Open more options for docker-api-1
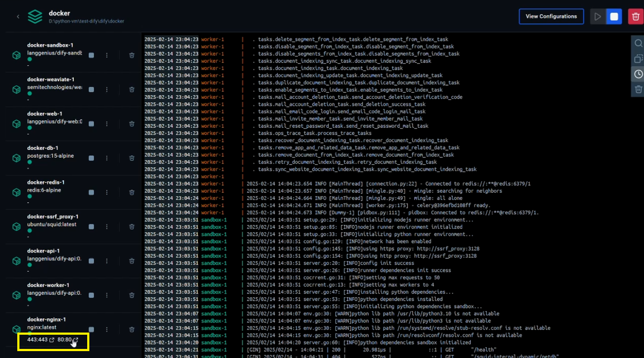Viewport: 644px width, 358px height. pyautogui.click(x=107, y=261)
